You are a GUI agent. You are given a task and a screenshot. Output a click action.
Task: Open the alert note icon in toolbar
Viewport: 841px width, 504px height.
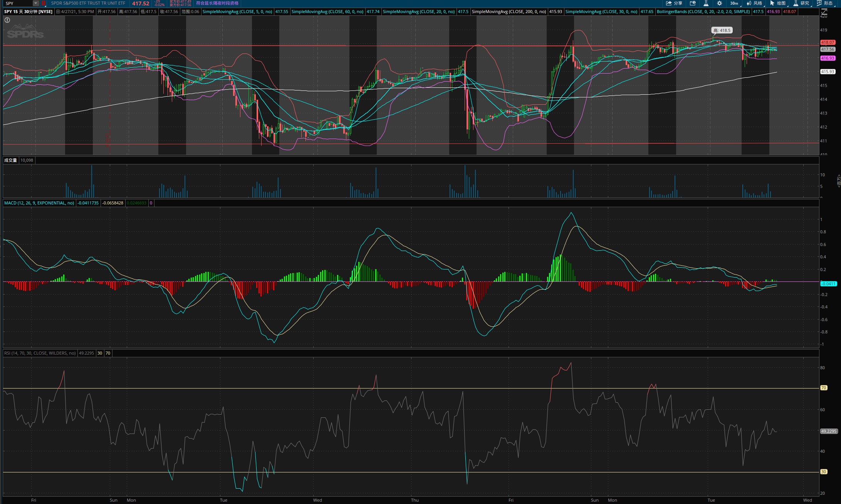coord(693,3)
